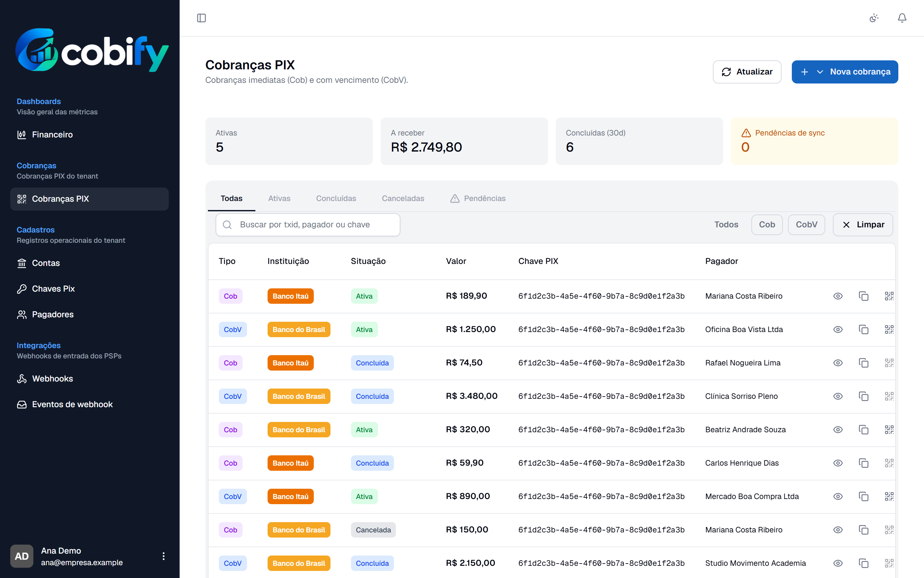Expand the Nova cobrança dropdown arrow
The image size is (924, 578).
click(x=819, y=72)
